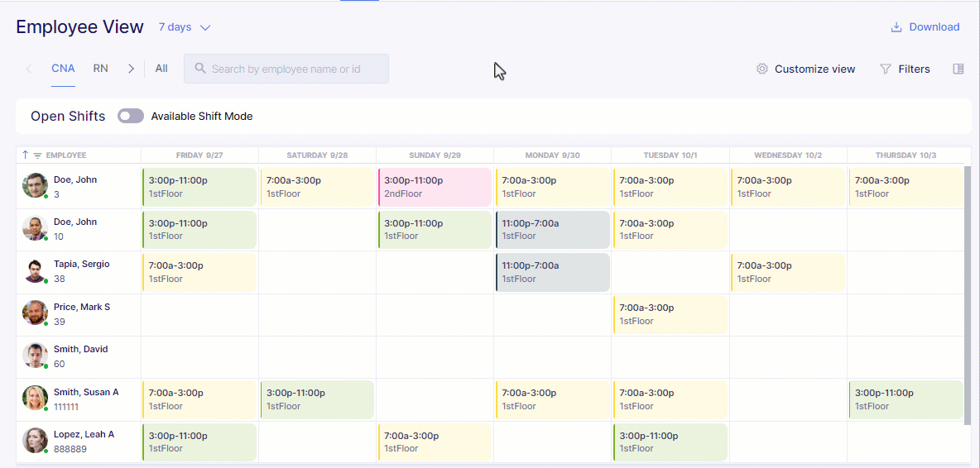This screenshot has width=980, height=468.
Task: Go to previous role with left chevron
Action: tap(29, 69)
